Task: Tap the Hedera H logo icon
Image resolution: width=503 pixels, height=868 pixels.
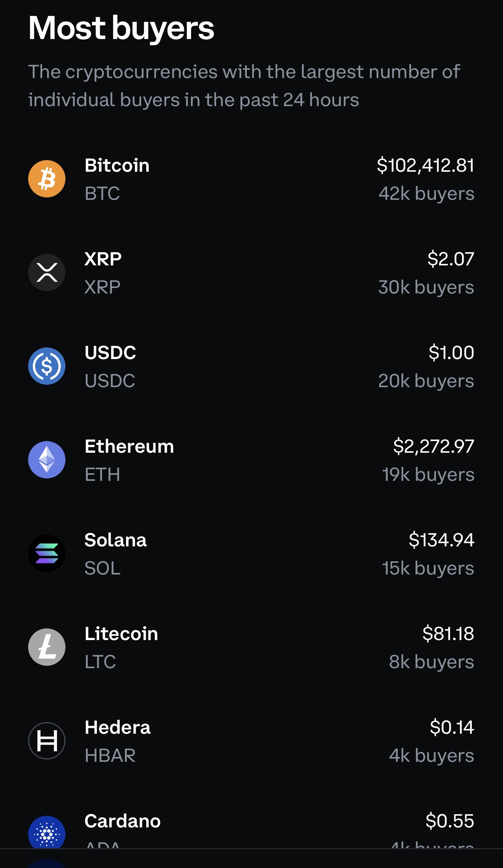Action: (47, 741)
